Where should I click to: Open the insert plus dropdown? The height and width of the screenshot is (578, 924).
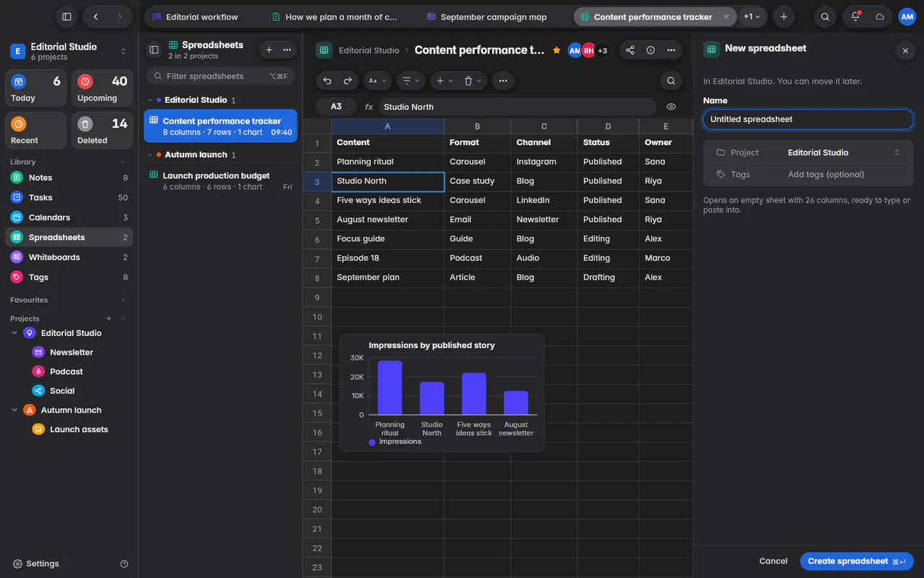(x=444, y=81)
